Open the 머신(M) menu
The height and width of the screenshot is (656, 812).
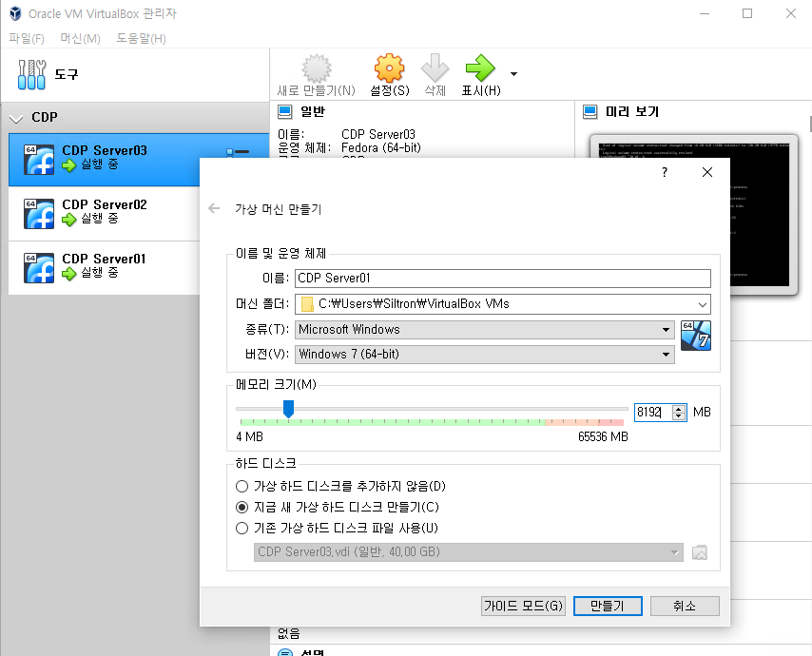[80, 38]
